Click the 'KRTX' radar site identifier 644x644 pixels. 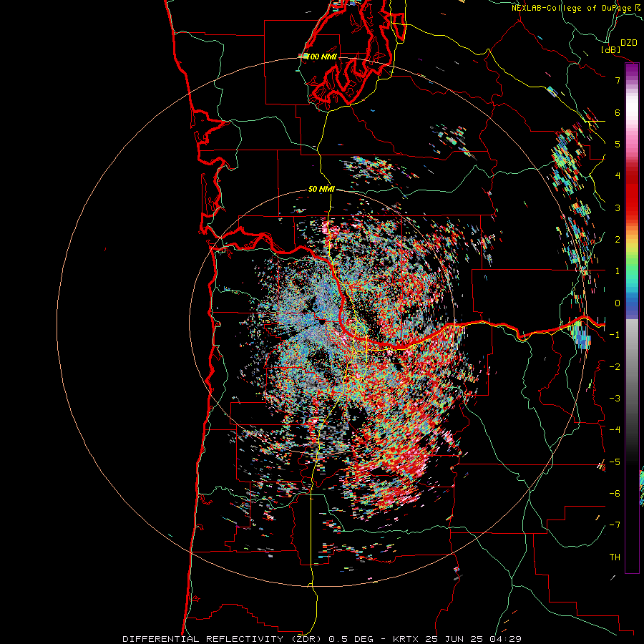[406, 639]
